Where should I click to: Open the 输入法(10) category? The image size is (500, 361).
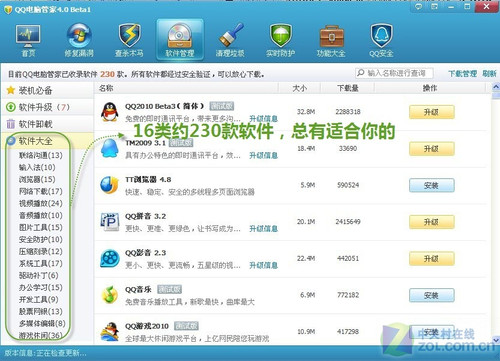pyautogui.click(x=37, y=167)
